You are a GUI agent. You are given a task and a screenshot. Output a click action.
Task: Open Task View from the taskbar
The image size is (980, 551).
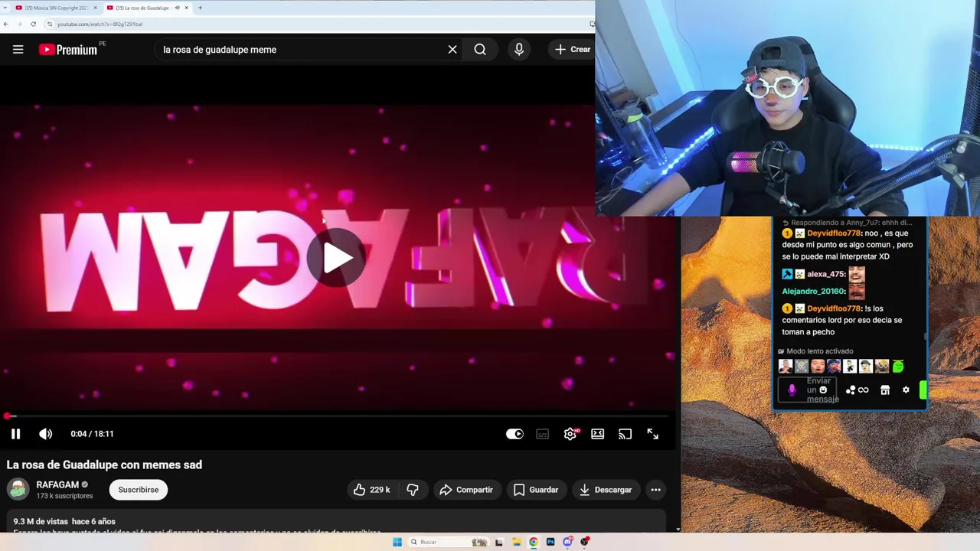499,542
